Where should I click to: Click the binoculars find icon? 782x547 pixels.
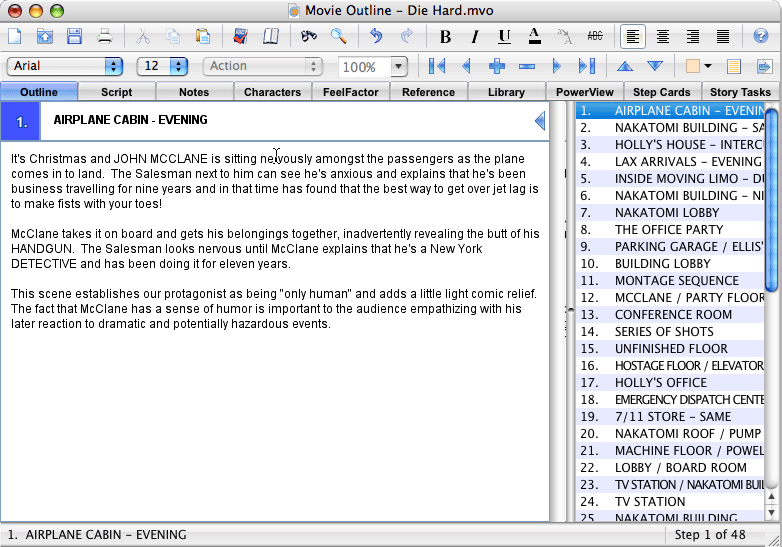[309, 37]
